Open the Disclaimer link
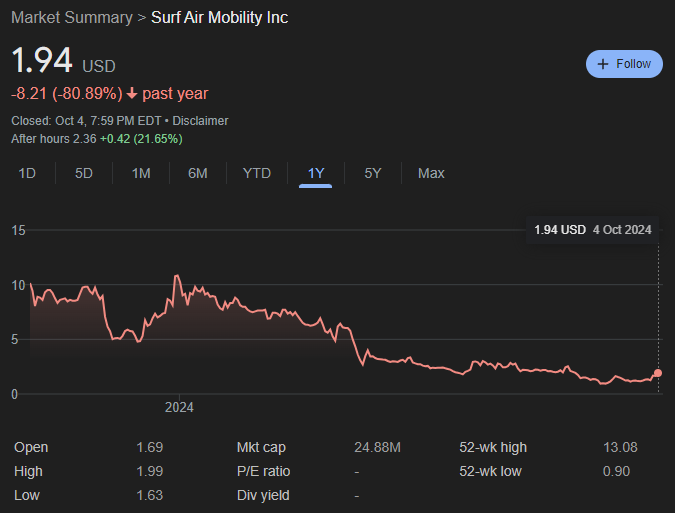The image size is (675, 513). [x=200, y=121]
